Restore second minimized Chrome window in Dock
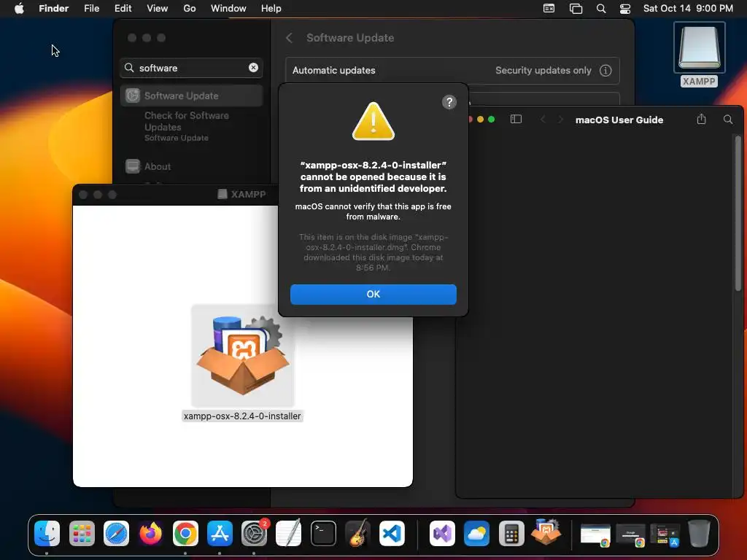Screen dimensions: 747x560 coord(630,534)
